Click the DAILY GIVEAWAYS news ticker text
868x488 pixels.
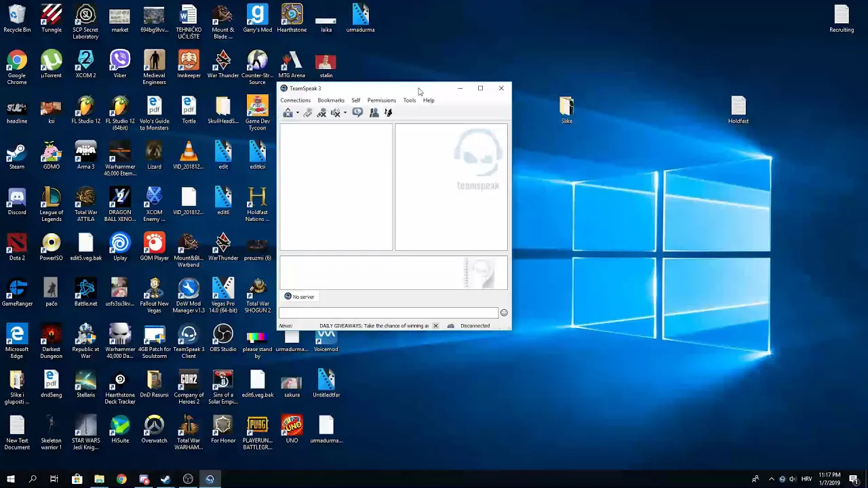pyautogui.click(x=374, y=326)
